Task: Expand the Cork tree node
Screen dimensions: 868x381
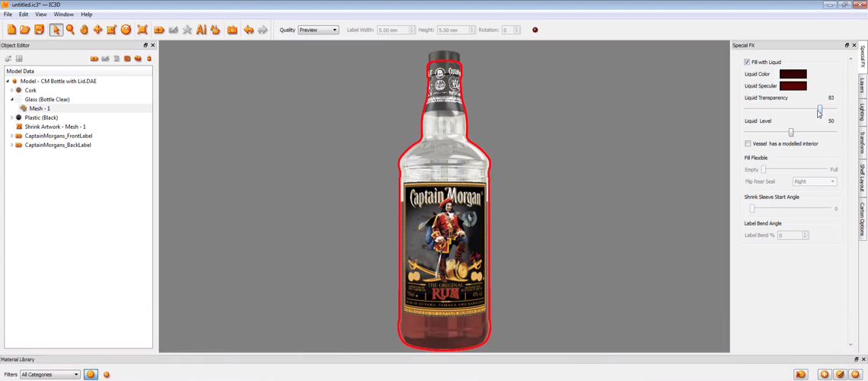Action: pos(11,90)
